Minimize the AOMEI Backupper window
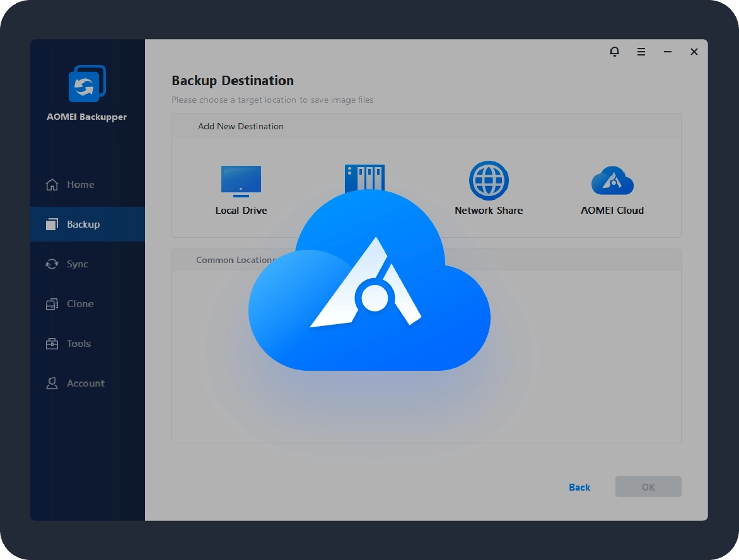739x560 pixels. [x=667, y=52]
